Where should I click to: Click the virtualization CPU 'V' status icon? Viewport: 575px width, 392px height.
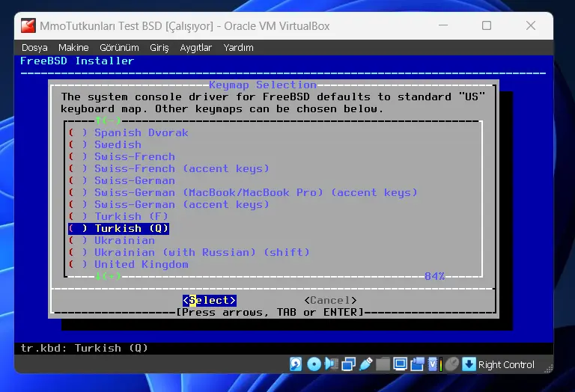(433, 364)
